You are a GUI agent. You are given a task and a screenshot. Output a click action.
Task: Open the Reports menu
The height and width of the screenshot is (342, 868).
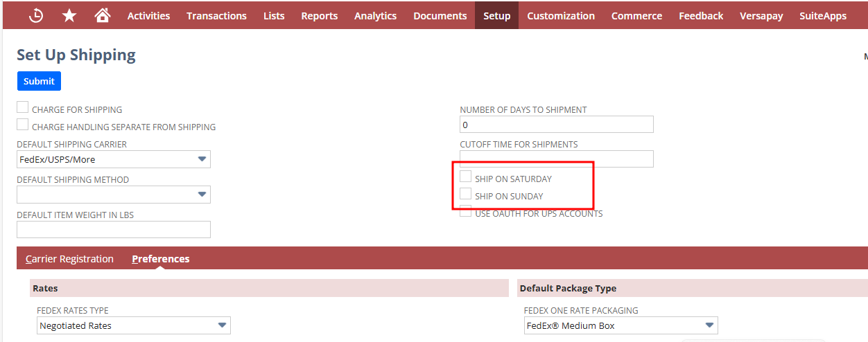(319, 15)
